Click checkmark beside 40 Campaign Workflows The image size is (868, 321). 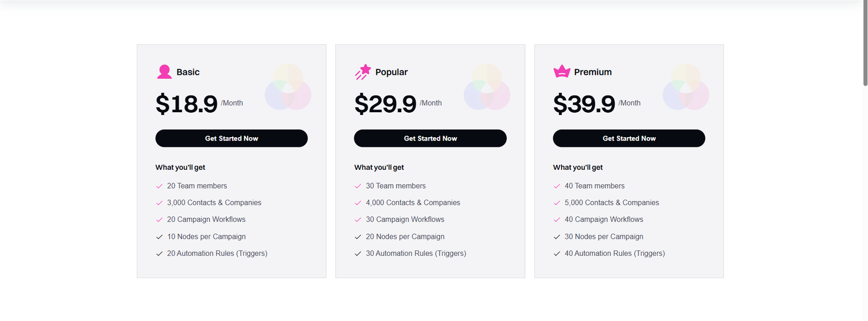coord(557,220)
